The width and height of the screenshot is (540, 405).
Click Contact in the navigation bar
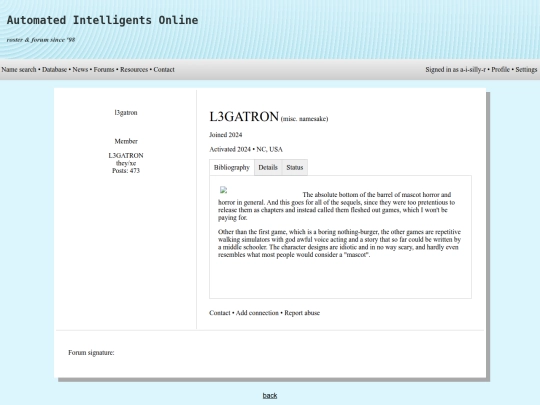(x=164, y=70)
